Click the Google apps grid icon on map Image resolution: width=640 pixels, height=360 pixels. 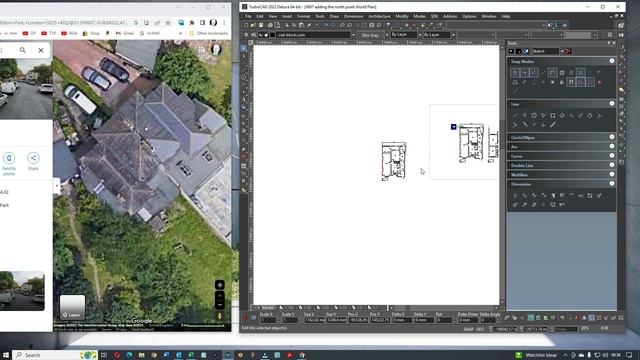click(201, 50)
